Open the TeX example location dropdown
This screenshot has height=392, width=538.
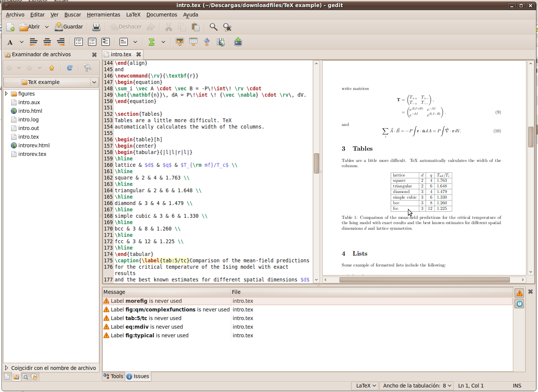51,82
